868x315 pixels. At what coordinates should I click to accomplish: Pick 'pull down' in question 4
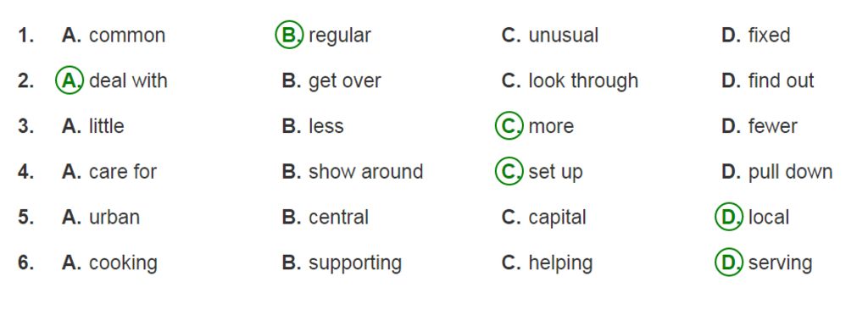(776, 172)
